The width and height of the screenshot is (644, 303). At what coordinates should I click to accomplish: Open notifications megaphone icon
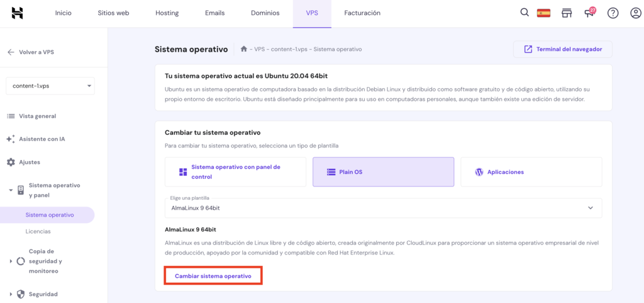[x=589, y=13]
